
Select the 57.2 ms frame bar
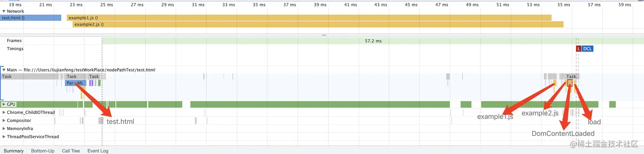[373, 41]
